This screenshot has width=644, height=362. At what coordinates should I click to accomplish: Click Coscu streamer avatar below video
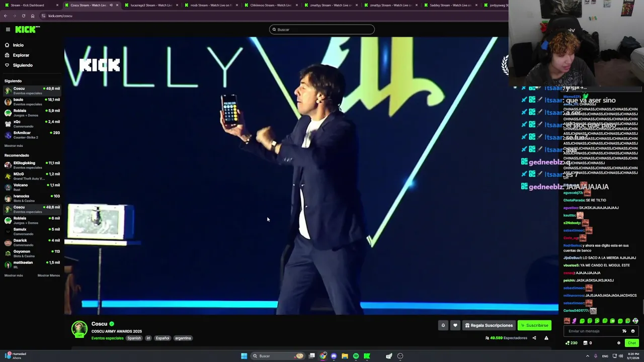pyautogui.click(x=79, y=329)
